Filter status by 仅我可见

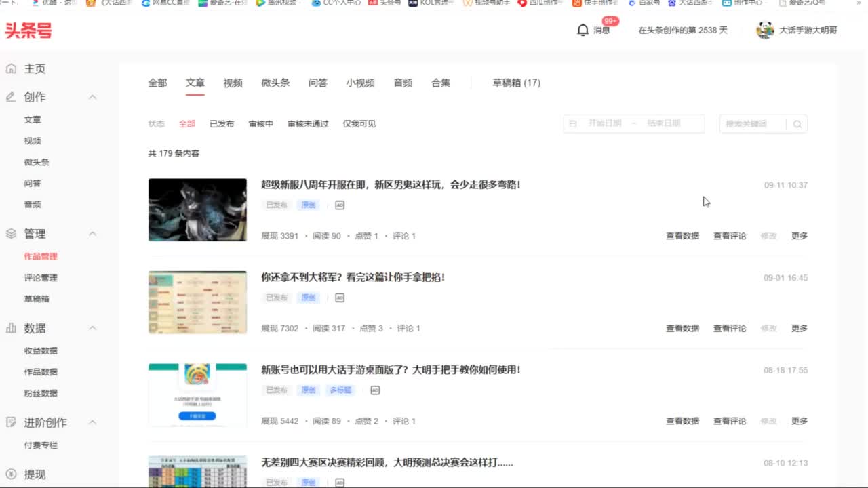(359, 124)
